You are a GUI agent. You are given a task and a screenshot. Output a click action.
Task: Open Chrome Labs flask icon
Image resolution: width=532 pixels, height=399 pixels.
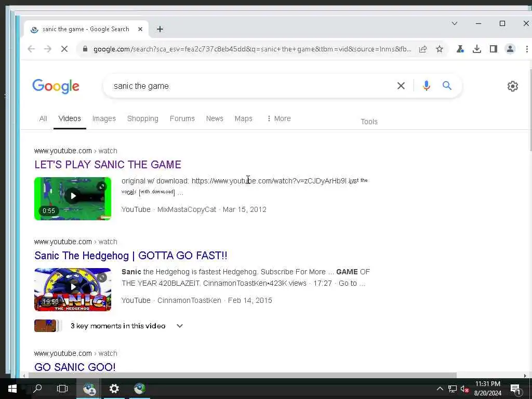pyautogui.click(x=460, y=49)
